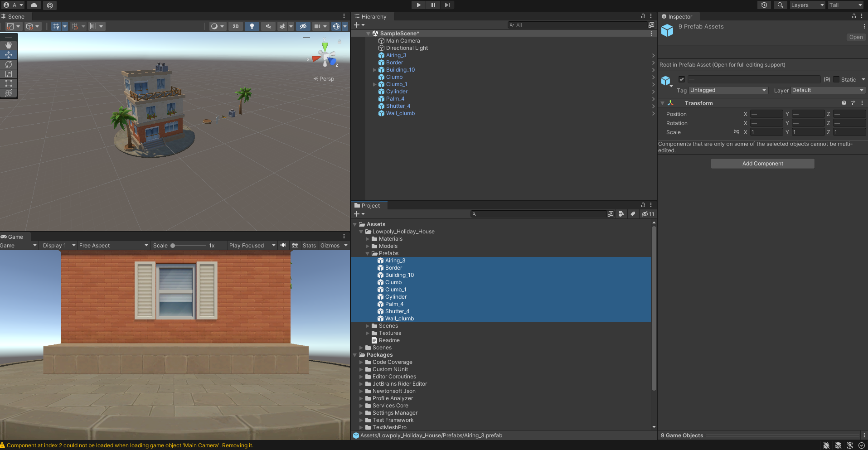Open Scene camera settings dropdown
The image size is (868, 450).
tap(320, 26)
